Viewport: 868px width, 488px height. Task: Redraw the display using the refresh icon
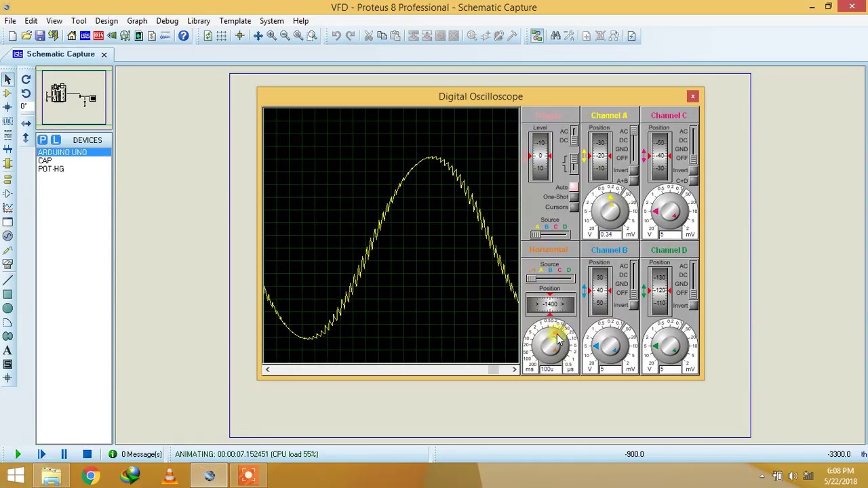208,36
